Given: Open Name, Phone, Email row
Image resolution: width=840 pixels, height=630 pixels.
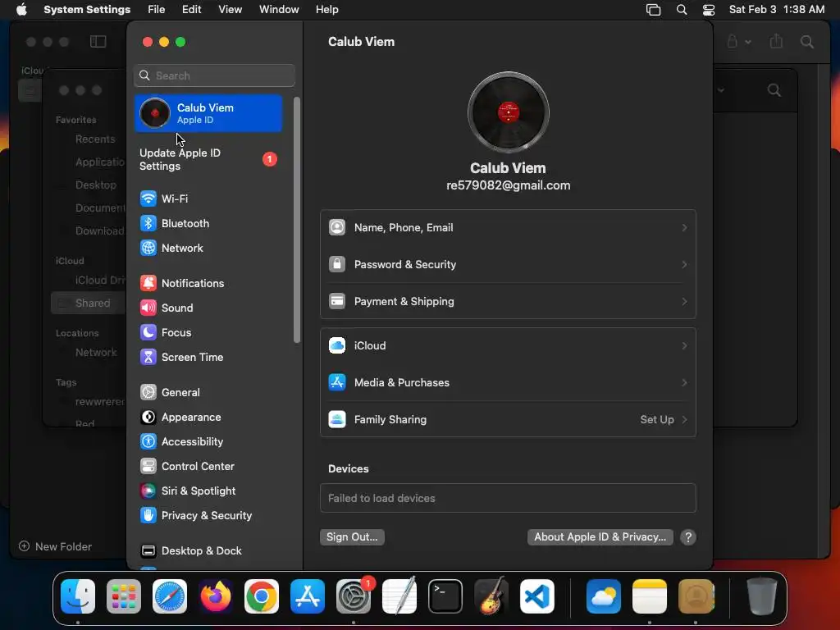Looking at the screenshot, I should tap(508, 228).
